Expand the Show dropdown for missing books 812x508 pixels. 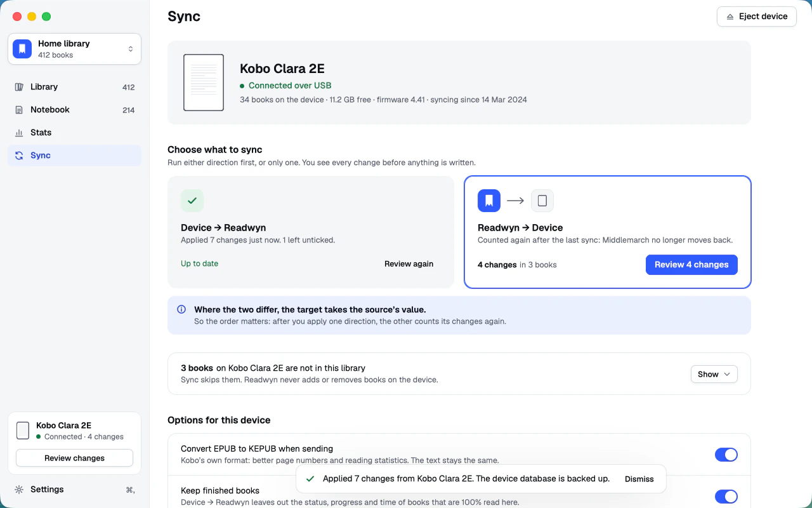[714, 374]
